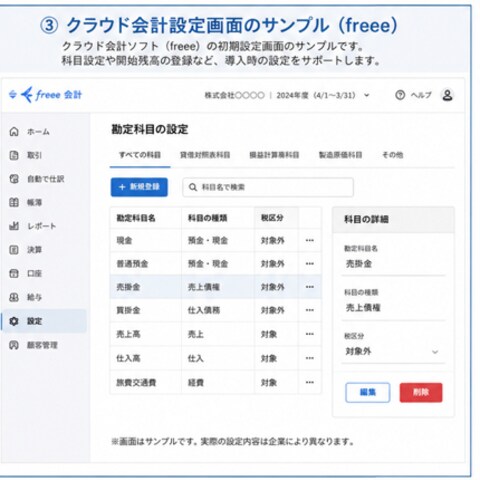Open the three-dot menu for 売掛金 row
Image resolution: width=480 pixels, height=480 pixels.
click(x=310, y=287)
